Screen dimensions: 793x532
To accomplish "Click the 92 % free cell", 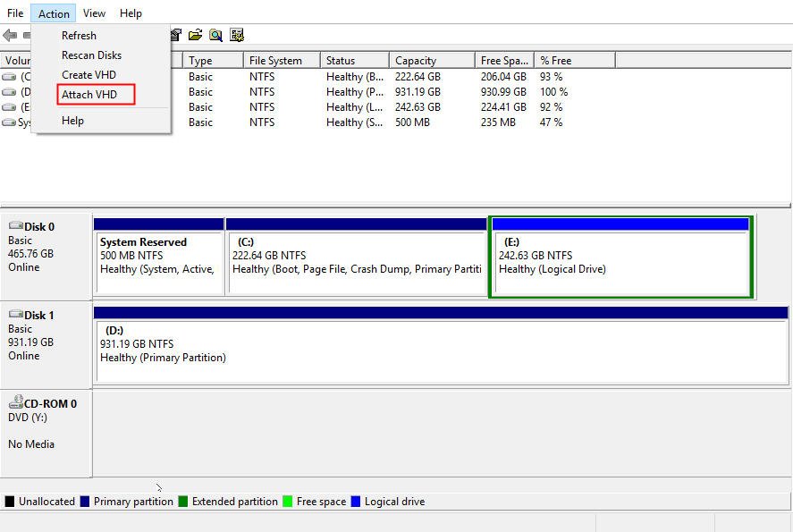I will [x=551, y=107].
